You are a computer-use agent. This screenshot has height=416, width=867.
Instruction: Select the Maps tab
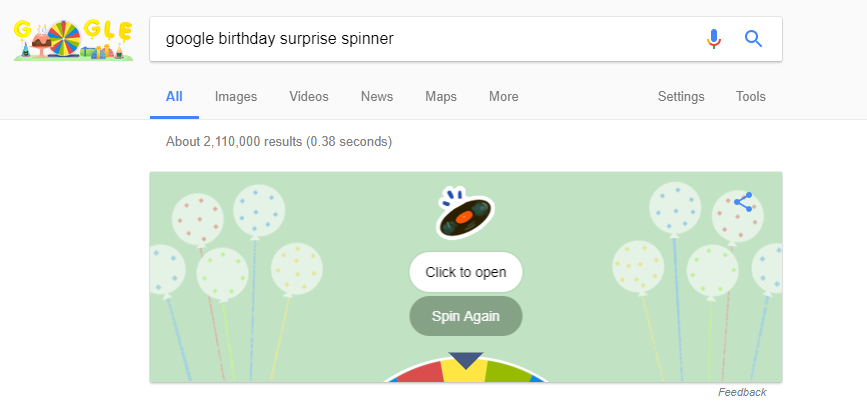pos(441,97)
